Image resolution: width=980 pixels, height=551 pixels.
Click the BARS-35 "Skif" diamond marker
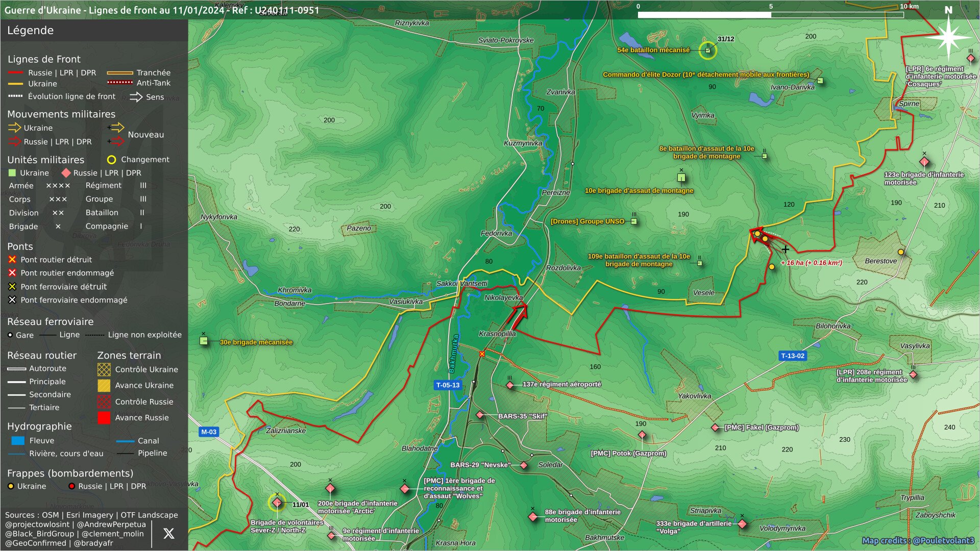point(480,415)
